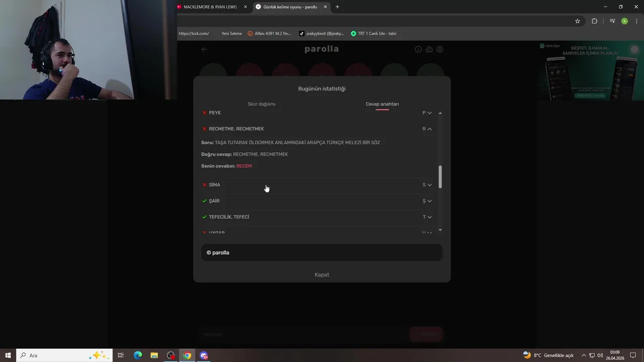
Task: Open the parolla user account icon
Action: coord(440,49)
